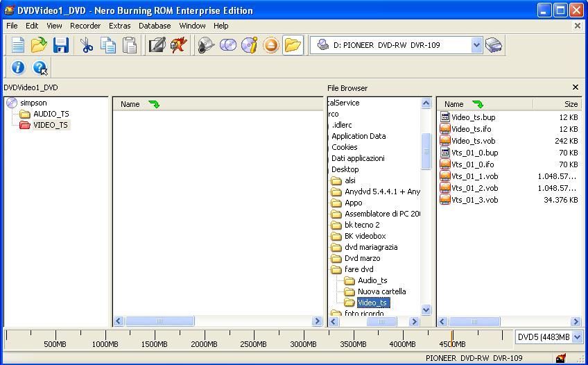
Task: Expand the PIONEER DVD-RW recorder dropdown
Action: 476,45
